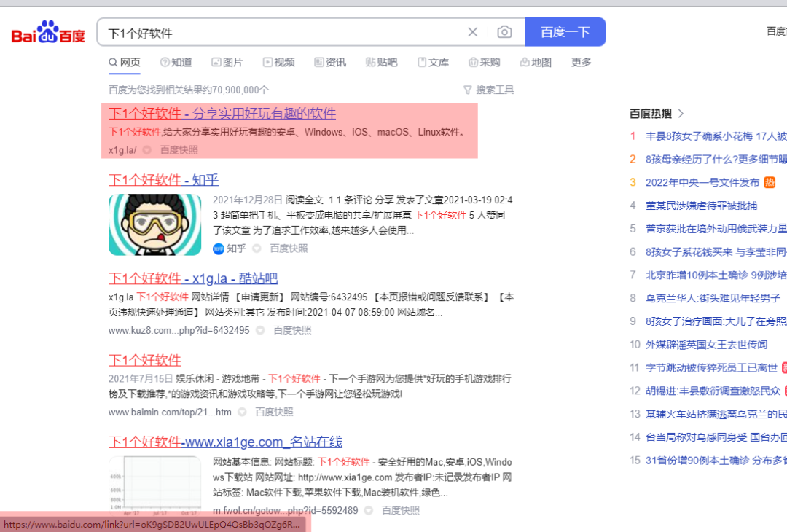The image size is (787, 532).
Task: Open hot search 外媒辟谣英国女王去世传闻
Action: (706, 345)
